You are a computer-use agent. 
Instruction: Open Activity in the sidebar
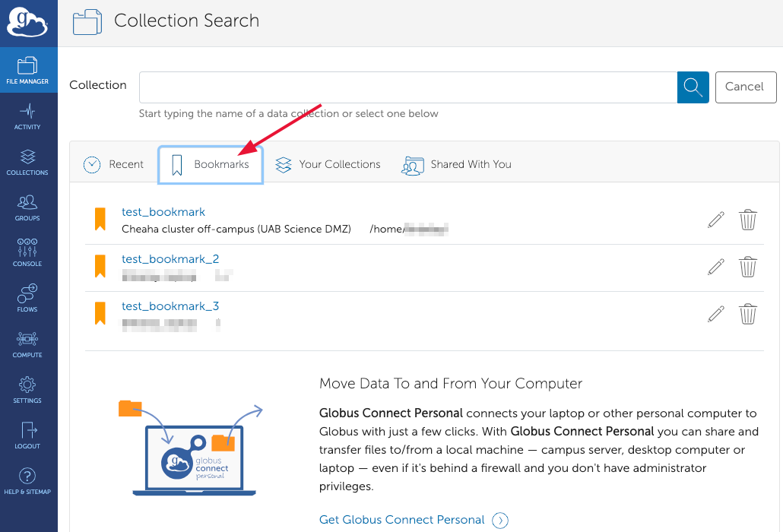click(27, 116)
